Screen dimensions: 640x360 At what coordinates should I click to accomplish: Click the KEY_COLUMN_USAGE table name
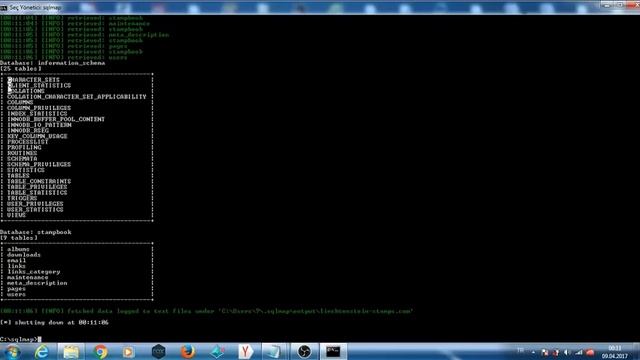37,136
